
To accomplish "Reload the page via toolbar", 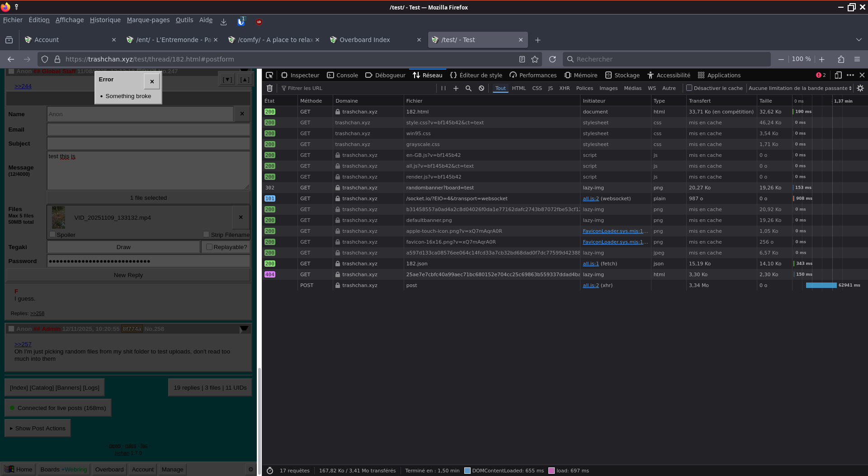I will (552, 59).
